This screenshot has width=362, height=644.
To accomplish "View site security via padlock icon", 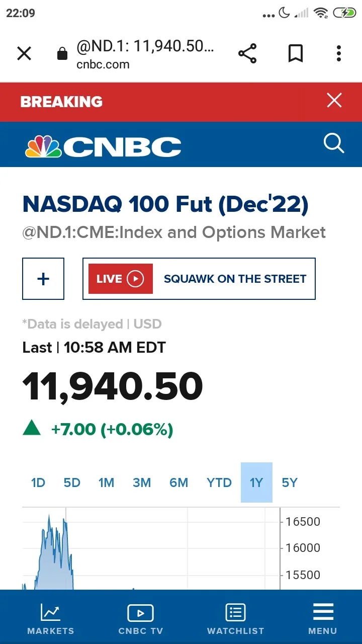I will click(x=62, y=53).
